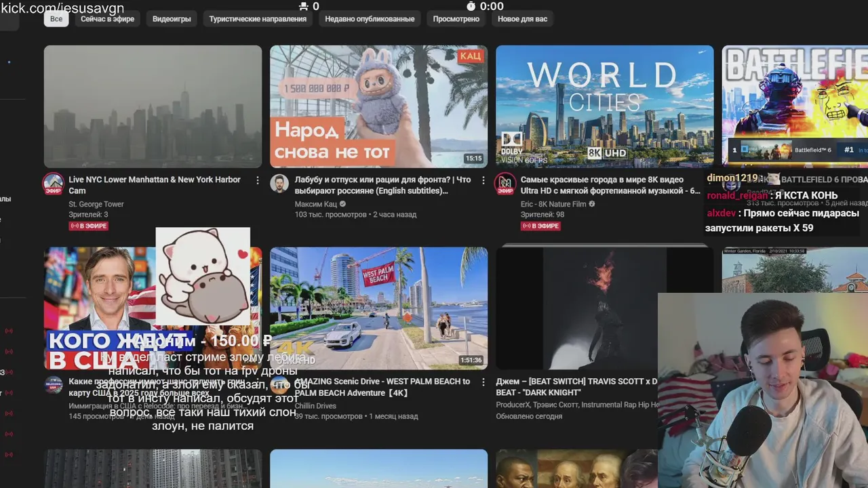Click "Обновлено сегодня" text
Screen dimensions: 868x488
[529, 416]
